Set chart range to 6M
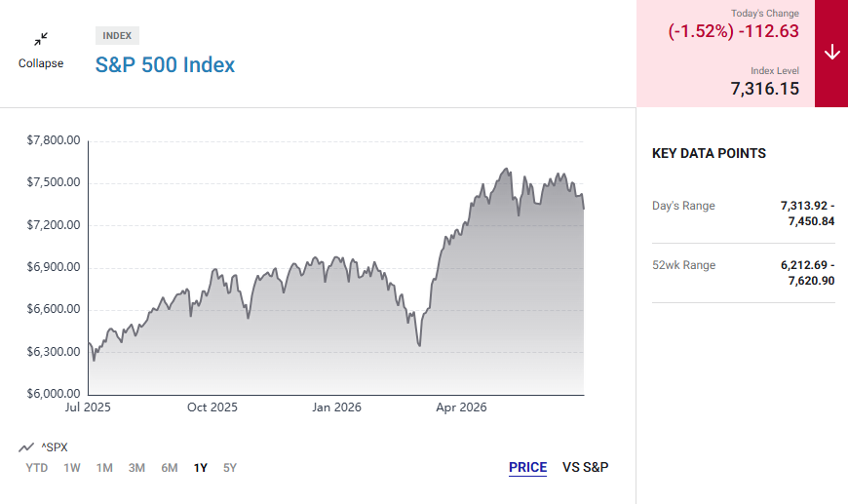Screen dimensions: 848x504 170,468
